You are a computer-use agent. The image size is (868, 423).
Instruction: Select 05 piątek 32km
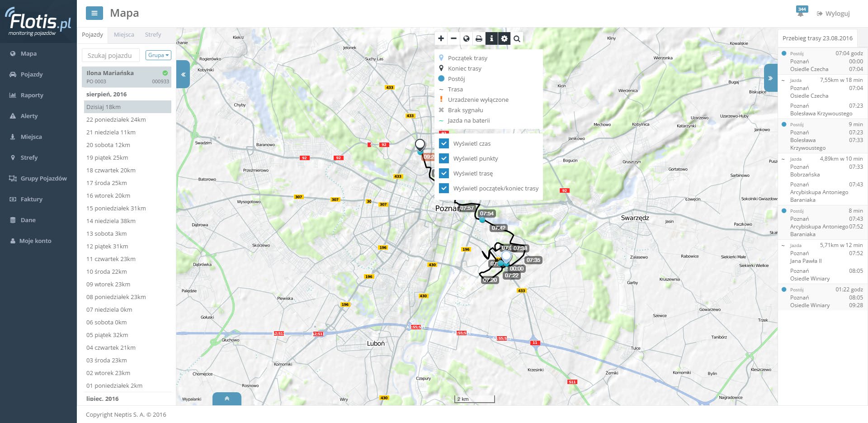pos(127,335)
